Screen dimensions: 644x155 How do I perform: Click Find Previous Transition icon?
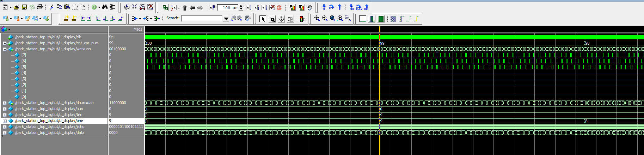[82, 18]
